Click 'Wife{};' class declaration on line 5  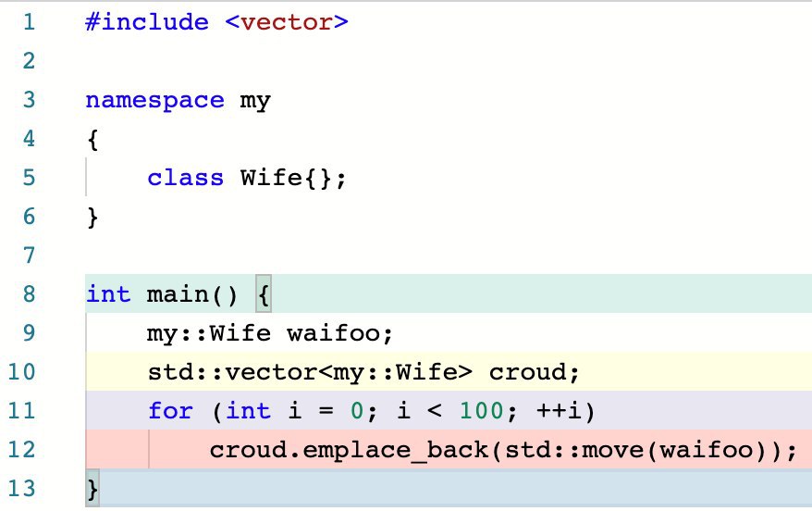[x=293, y=178]
